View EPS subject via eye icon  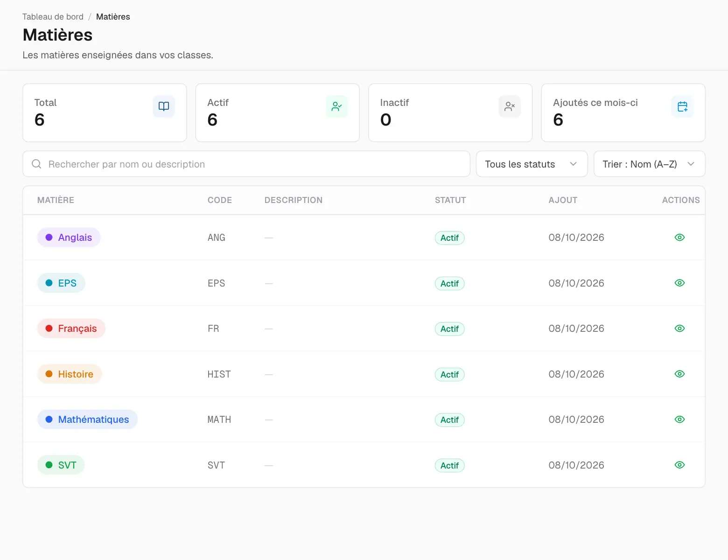[679, 283]
